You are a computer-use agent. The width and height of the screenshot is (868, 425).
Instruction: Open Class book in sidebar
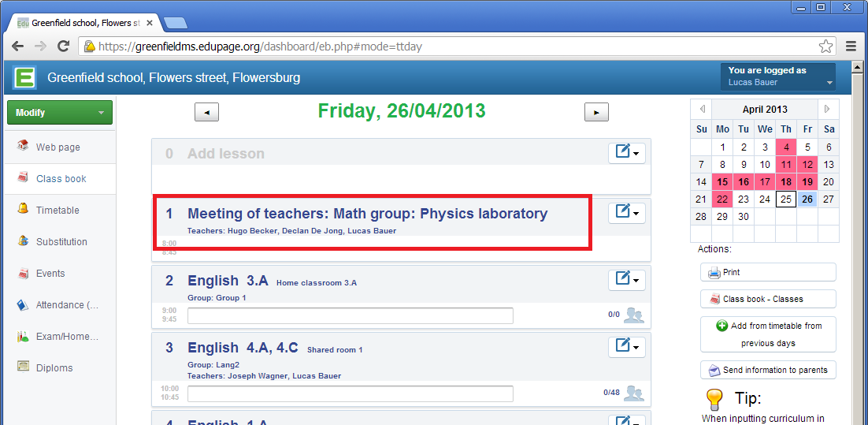(x=60, y=179)
